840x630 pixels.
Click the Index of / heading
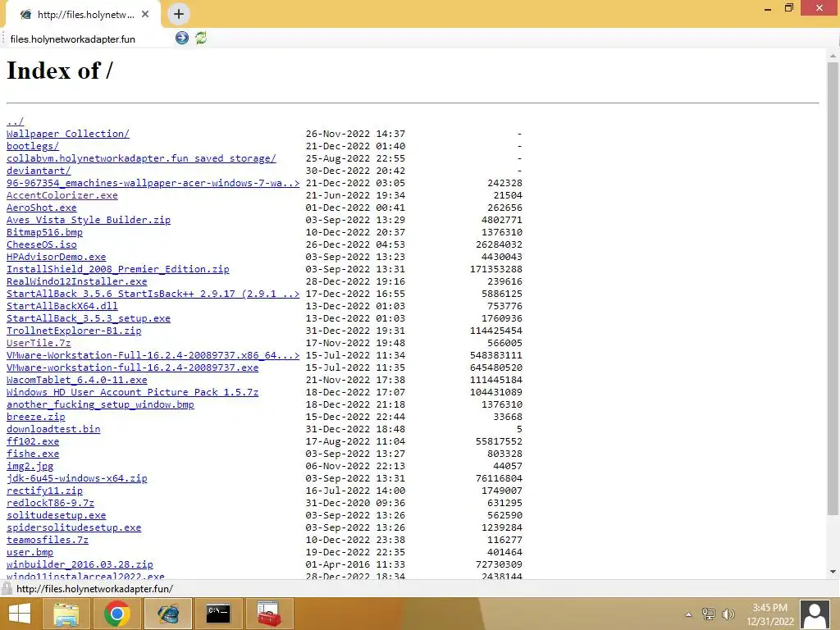[59, 71]
